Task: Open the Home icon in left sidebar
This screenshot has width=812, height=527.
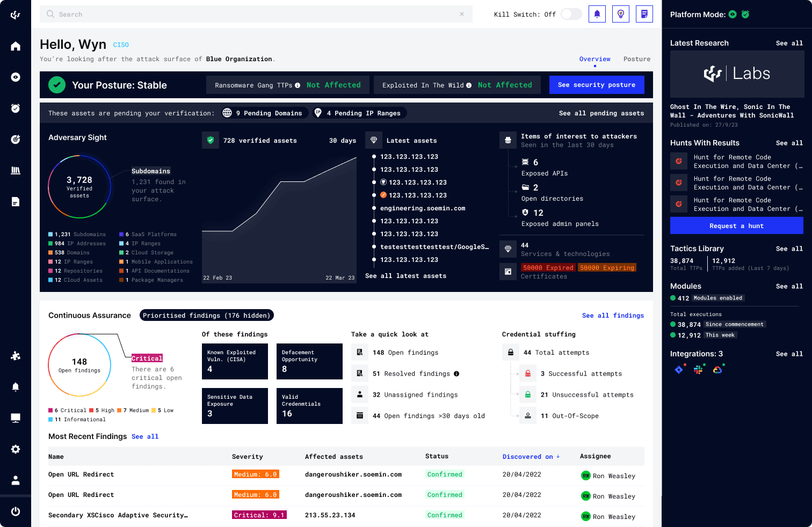Action: tap(16, 46)
